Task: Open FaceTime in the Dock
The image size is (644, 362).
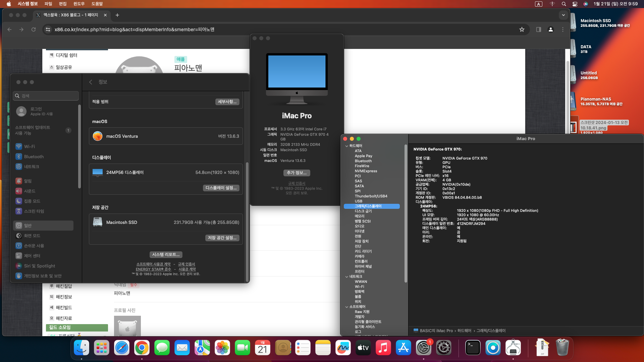Action: 243,348
